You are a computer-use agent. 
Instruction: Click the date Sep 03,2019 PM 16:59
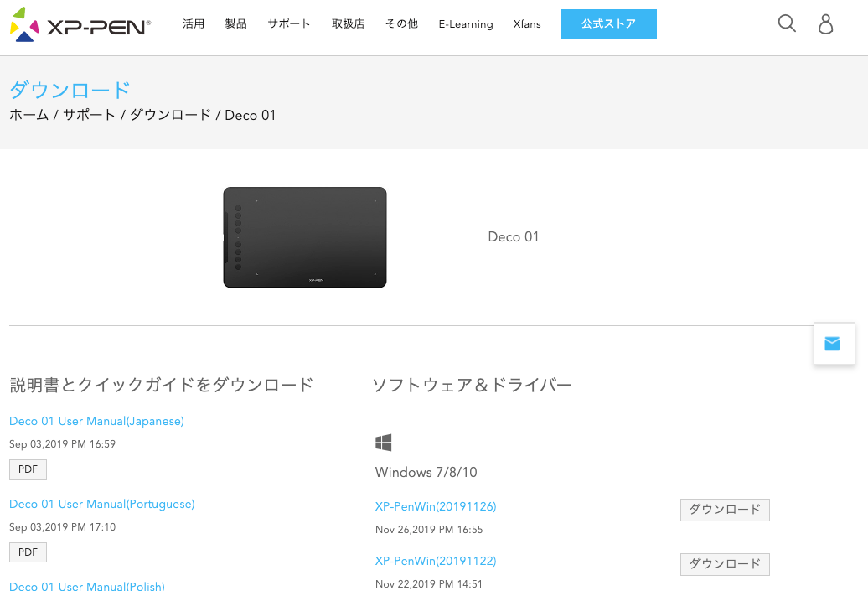[63, 444]
